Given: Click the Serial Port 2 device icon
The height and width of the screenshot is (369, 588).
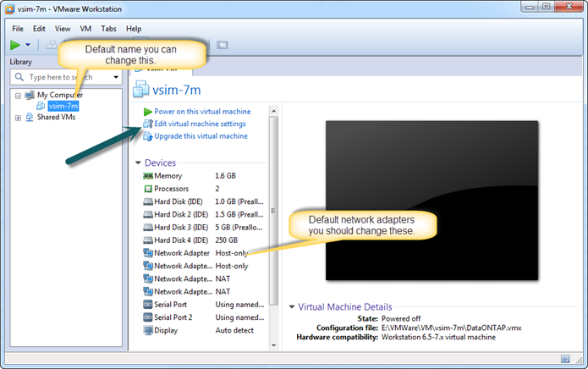Looking at the screenshot, I should click(148, 317).
